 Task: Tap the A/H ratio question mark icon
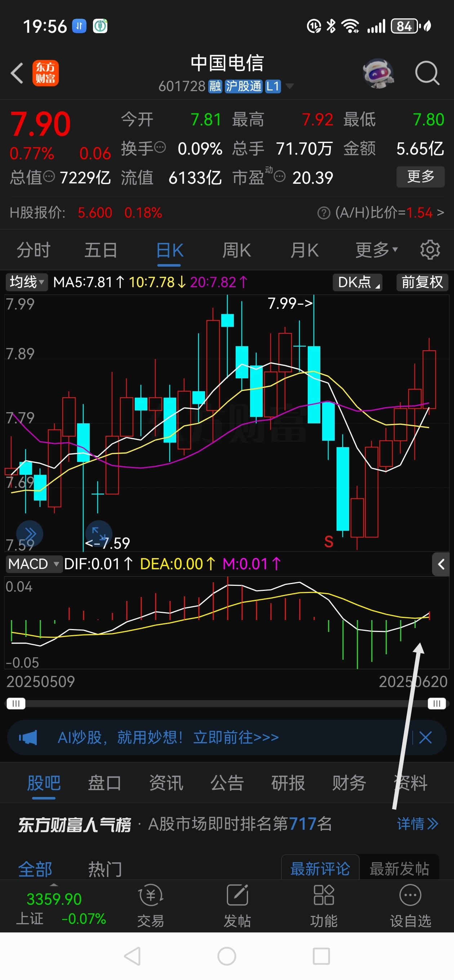coord(324,213)
